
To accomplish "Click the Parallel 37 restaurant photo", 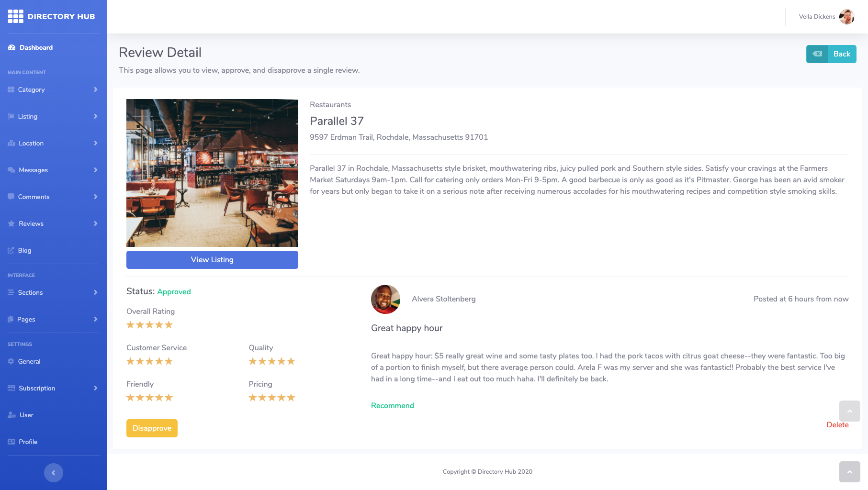I will (212, 173).
